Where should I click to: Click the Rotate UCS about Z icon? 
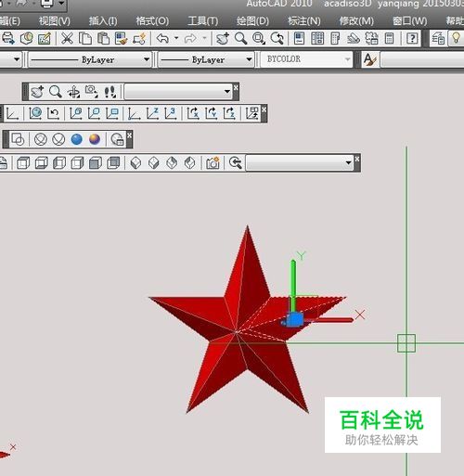(x=229, y=113)
